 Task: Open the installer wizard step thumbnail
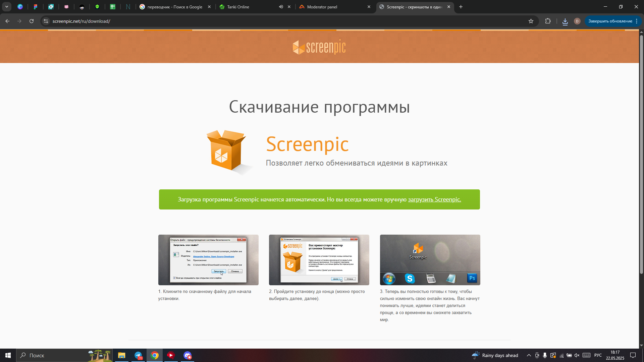319,260
